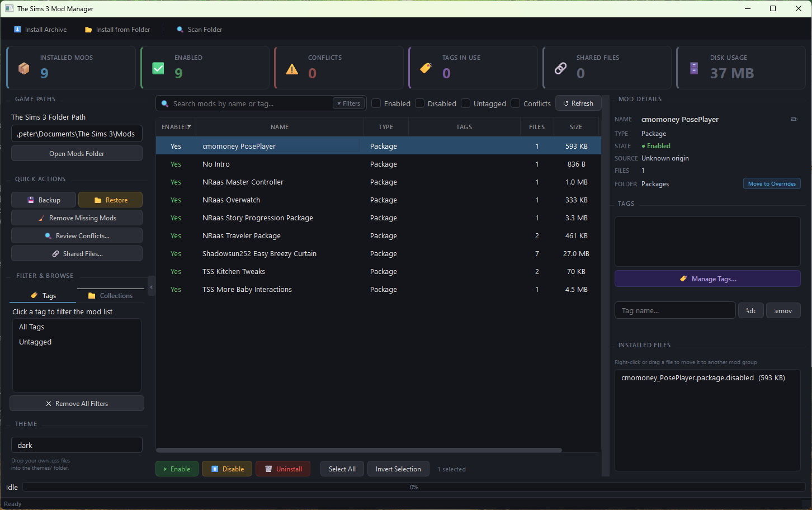Open the Review Conflicts dialog

click(x=77, y=236)
